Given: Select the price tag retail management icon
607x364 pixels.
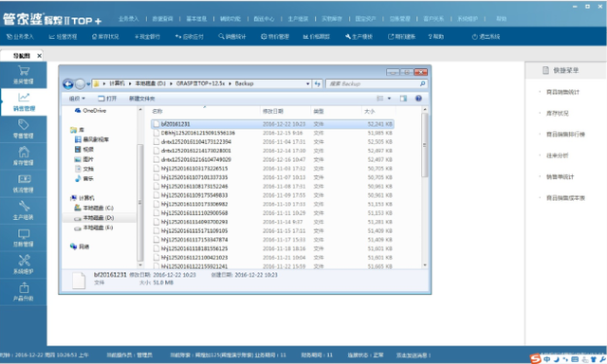Looking at the screenshot, I should [23, 129].
